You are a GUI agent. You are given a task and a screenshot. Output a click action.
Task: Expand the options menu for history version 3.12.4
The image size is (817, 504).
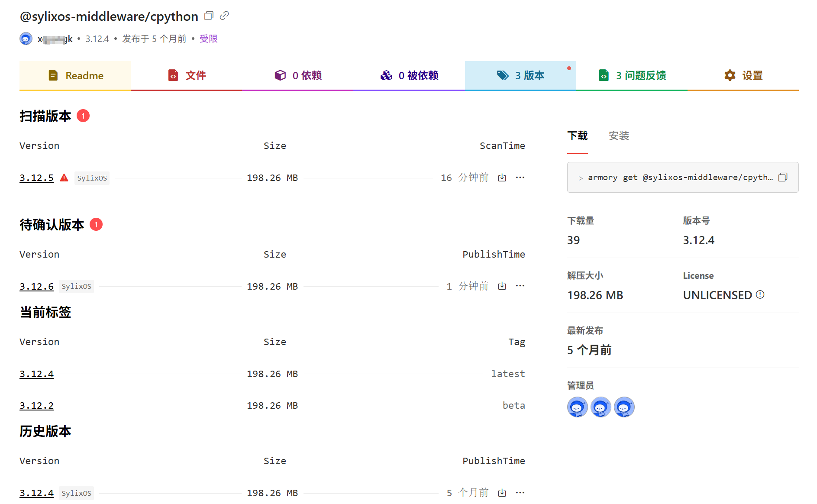[520, 493]
